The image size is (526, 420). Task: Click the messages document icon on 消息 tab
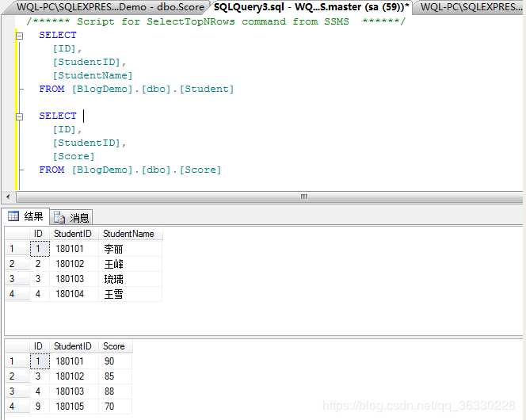59,217
